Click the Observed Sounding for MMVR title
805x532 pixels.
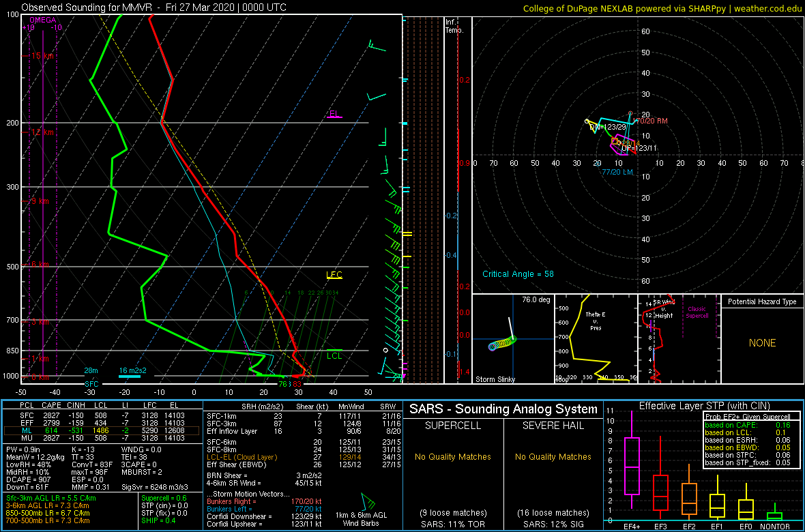pos(154,8)
